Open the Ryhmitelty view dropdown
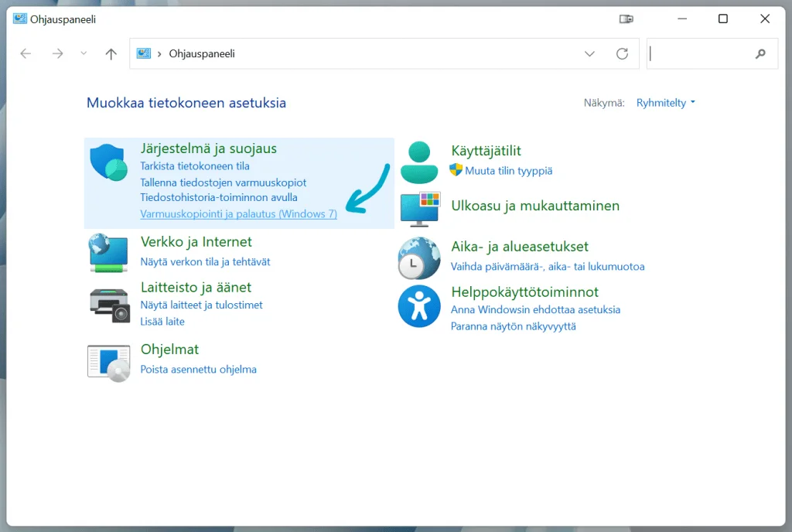This screenshot has height=532, width=792. [665, 103]
